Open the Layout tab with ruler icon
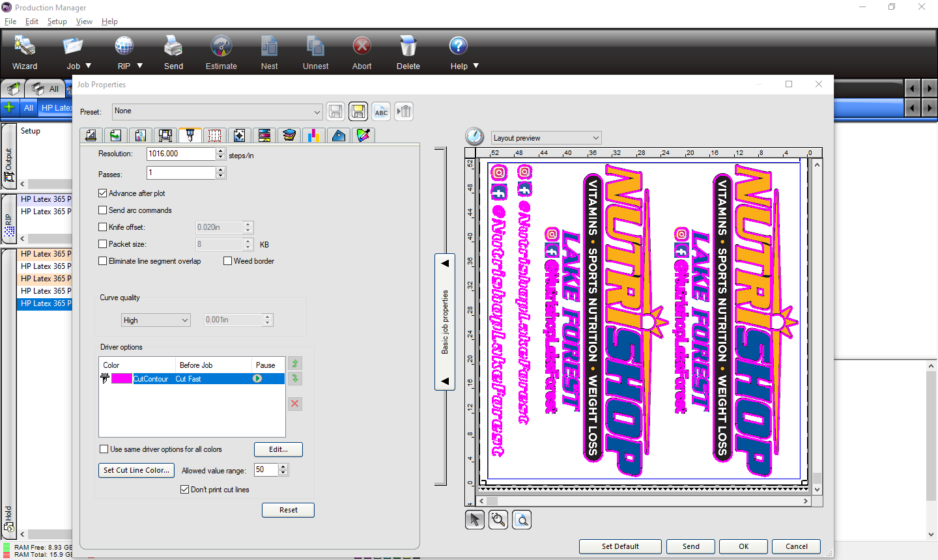 (x=91, y=135)
